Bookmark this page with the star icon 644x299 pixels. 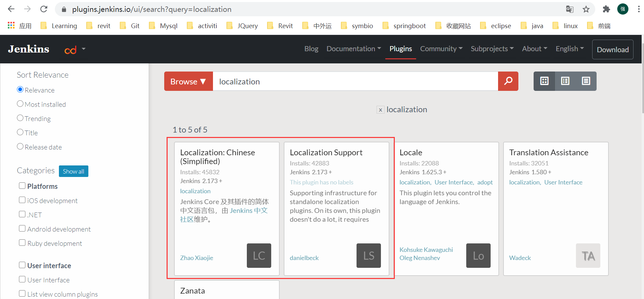586,9
